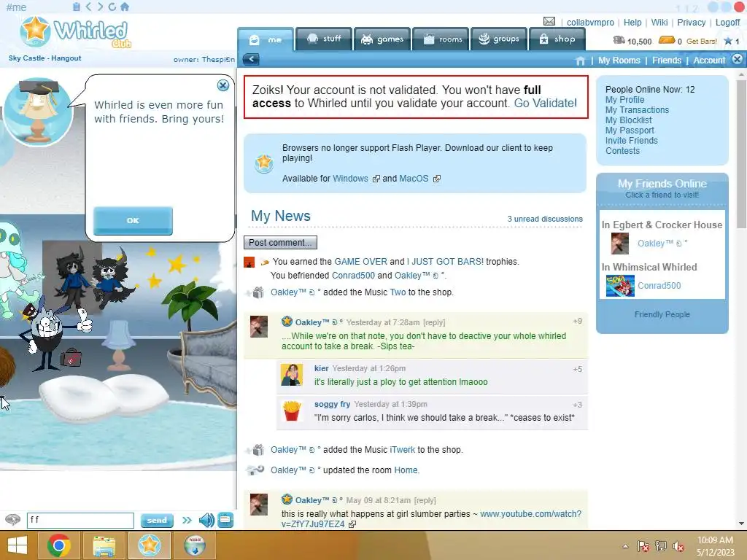747x560 pixels.
Task: Open the I JUST GOT BARS! trophy link
Action: 445,262
